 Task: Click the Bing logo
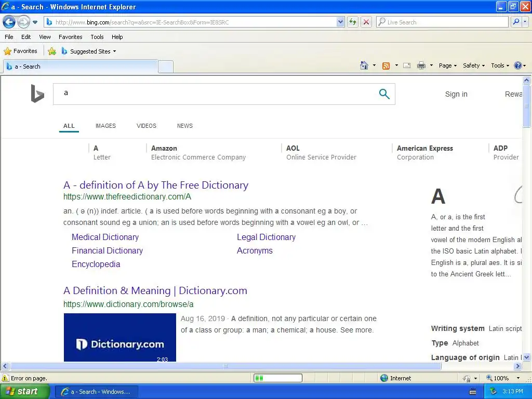[37, 94]
